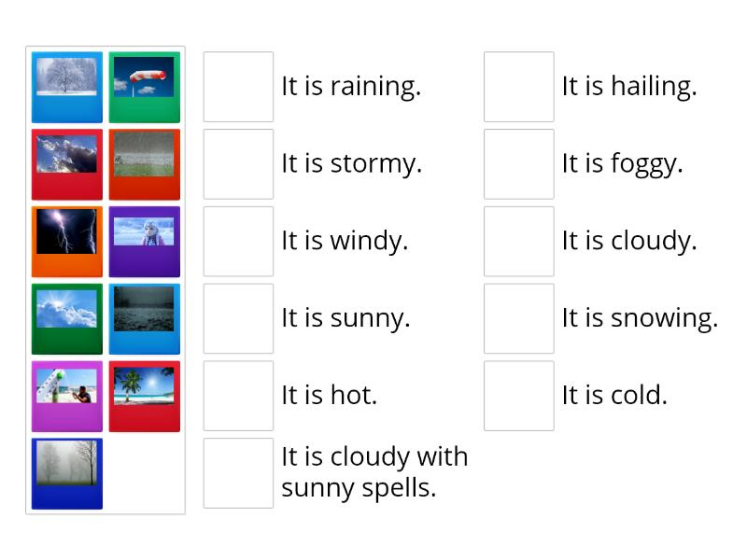Choose the blank box beside "It is cold."
Viewport: 747px width, 560px height.
pyautogui.click(x=519, y=397)
